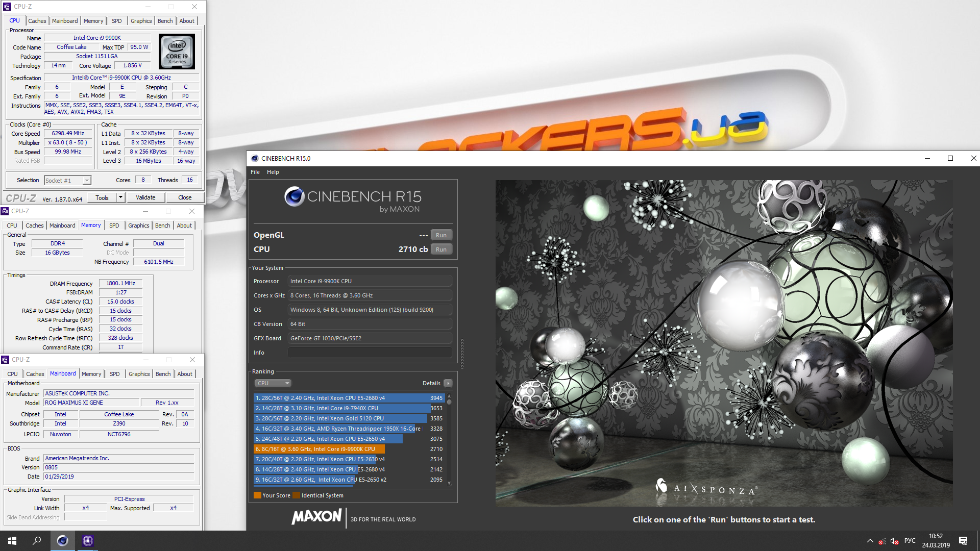This screenshot has width=980, height=551.
Task: Click Cinebench taskbar icon
Action: (62, 541)
